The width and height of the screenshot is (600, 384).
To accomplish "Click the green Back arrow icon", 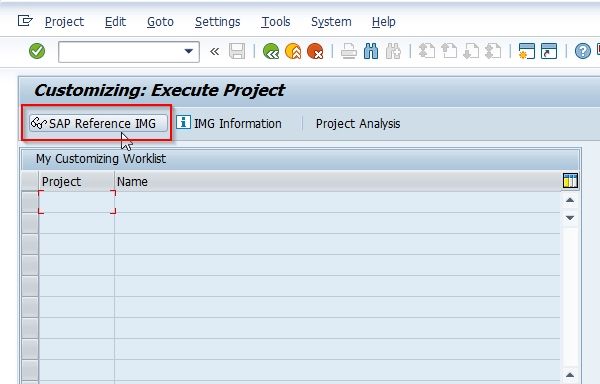I will pyautogui.click(x=271, y=51).
